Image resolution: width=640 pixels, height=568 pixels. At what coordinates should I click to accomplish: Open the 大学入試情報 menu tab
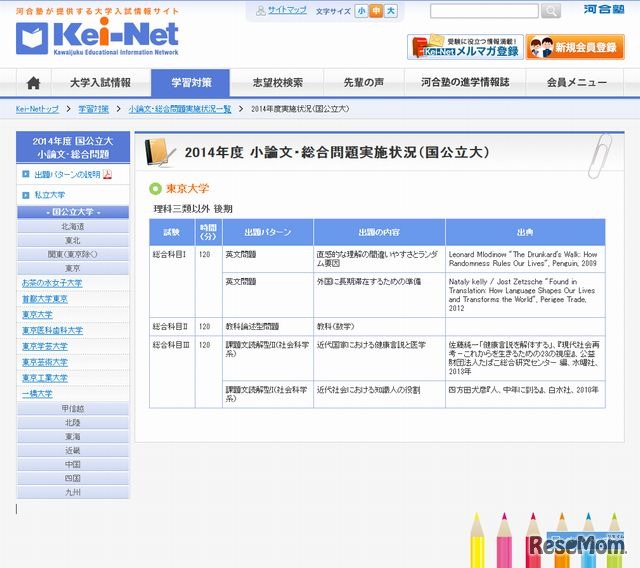coord(100,83)
